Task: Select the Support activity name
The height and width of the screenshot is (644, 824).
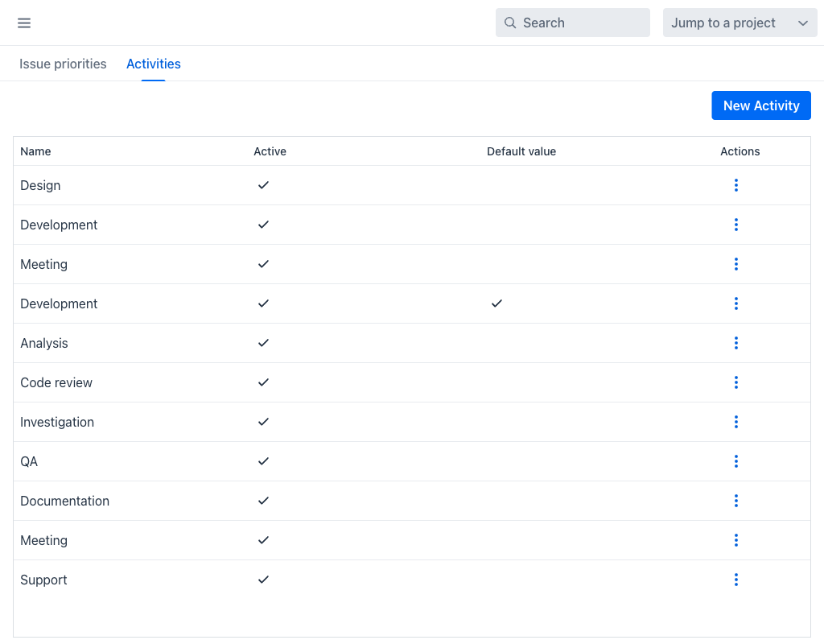Action: 43,580
